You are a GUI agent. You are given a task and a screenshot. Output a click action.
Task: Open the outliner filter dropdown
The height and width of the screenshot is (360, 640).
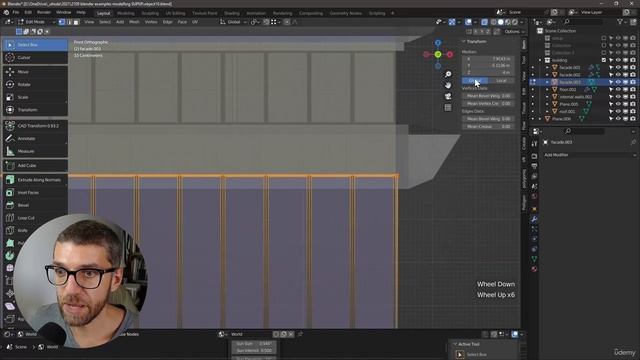click(622, 22)
